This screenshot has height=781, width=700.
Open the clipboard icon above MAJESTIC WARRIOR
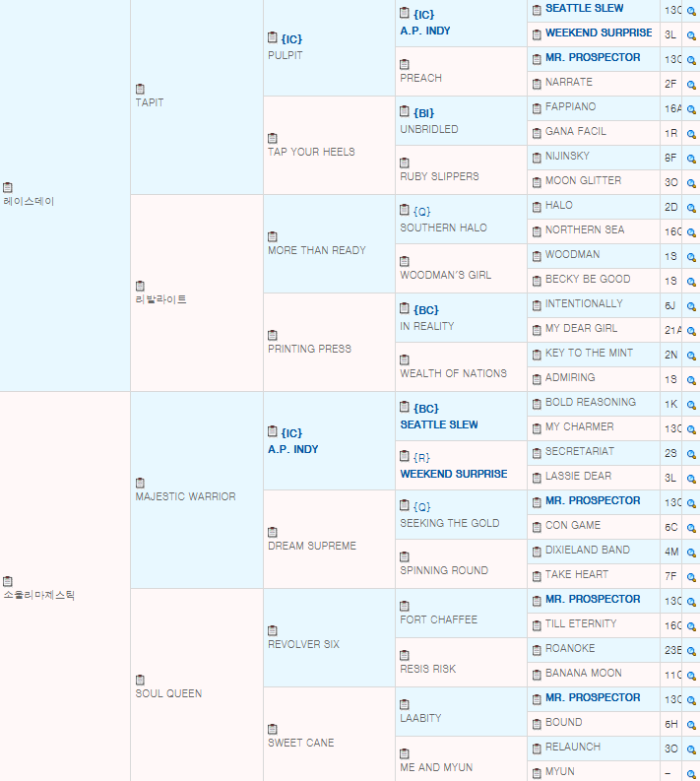pyautogui.click(x=140, y=483)
